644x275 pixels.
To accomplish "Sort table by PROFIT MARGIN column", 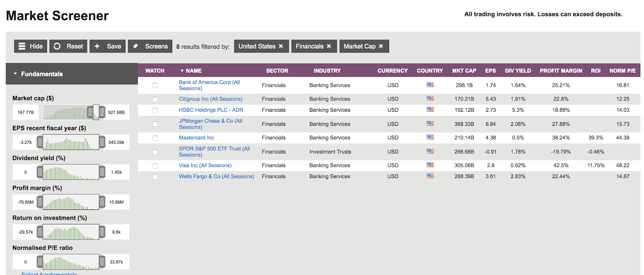I will 561,71.
